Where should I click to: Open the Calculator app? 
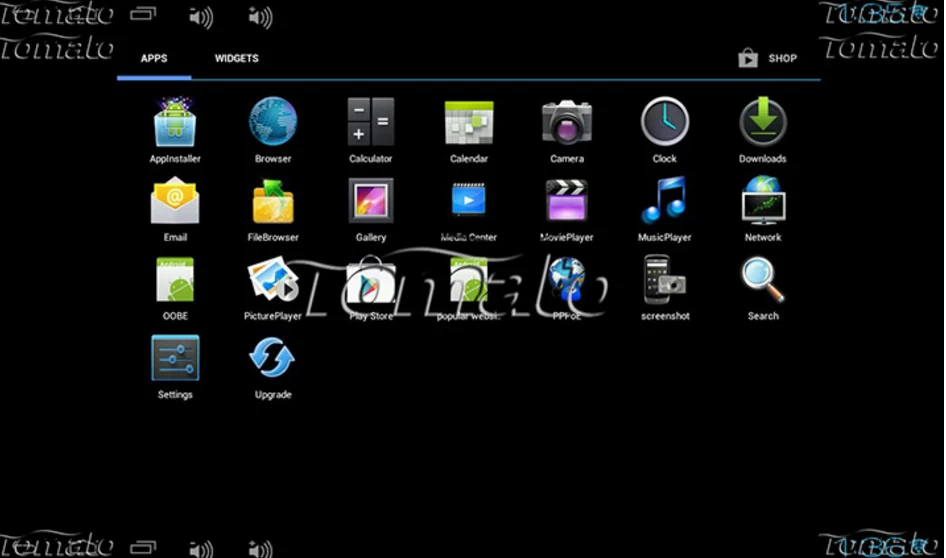pos(370,122)
